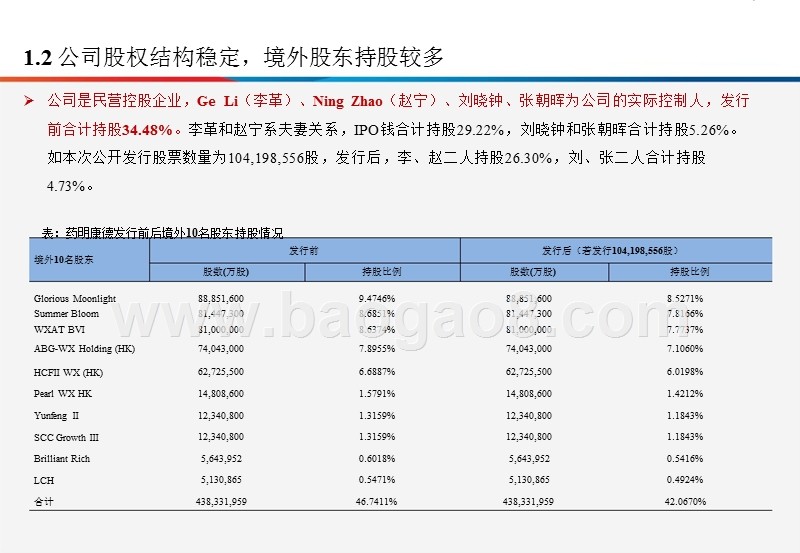Select the 0.5471% value for LCH
Viewport: 800px width, 553px height.
377,480
